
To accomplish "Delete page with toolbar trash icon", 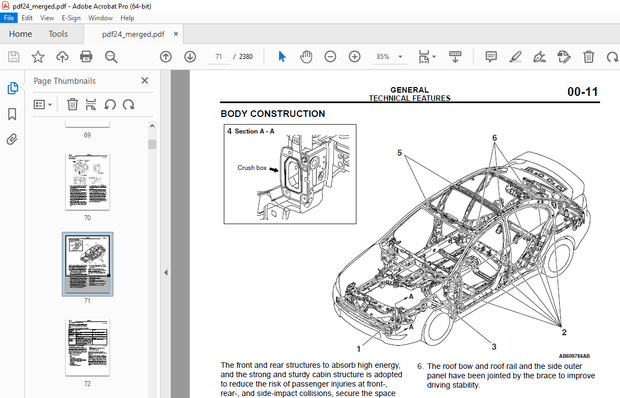I will pyautogui.click(x=588, y=57).
